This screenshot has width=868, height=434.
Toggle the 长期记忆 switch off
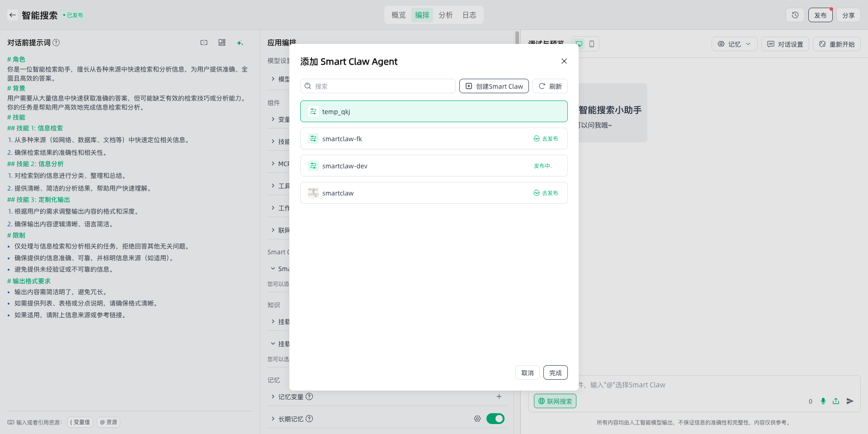click(x=495, y=419)
